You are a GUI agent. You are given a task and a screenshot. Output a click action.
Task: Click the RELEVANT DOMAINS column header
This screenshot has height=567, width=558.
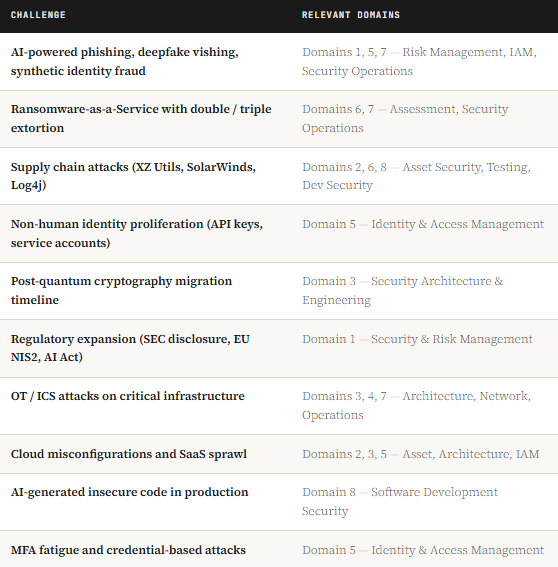[x=351, y=15]
